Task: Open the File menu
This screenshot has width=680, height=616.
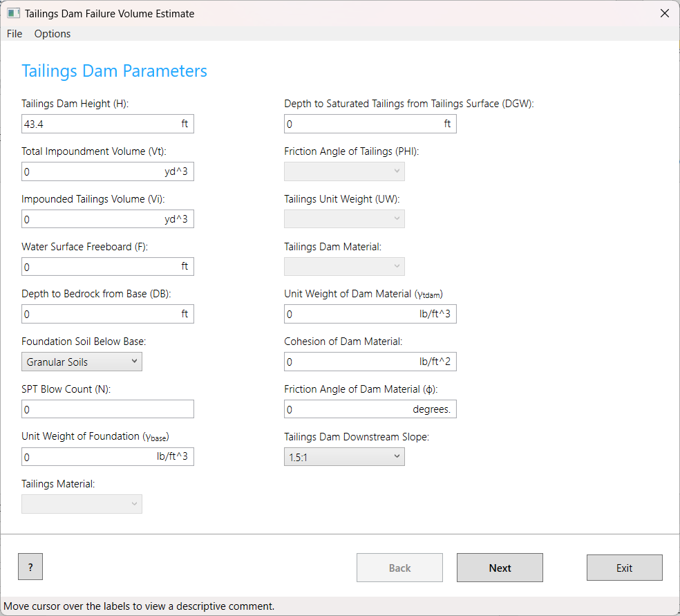Action: 15,34
